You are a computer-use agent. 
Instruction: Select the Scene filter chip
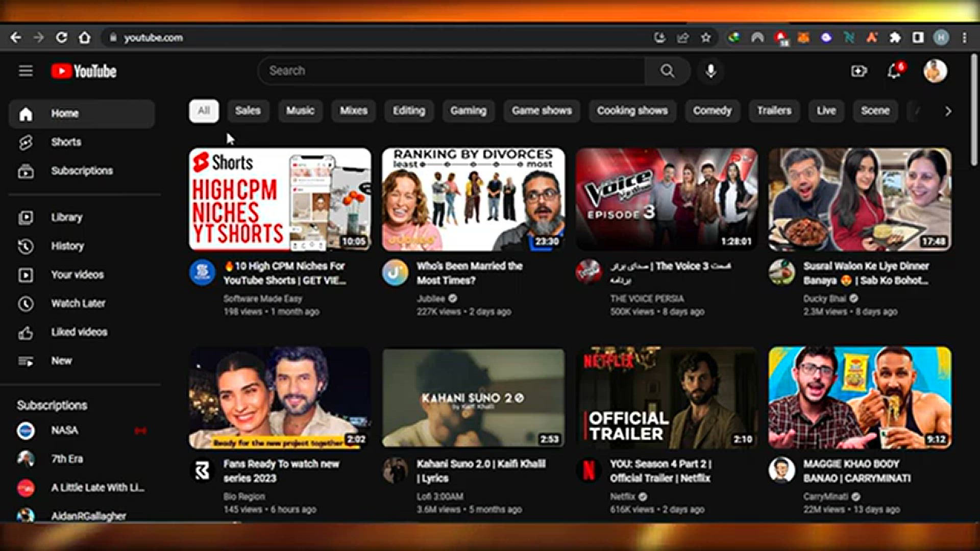point(875,111)
